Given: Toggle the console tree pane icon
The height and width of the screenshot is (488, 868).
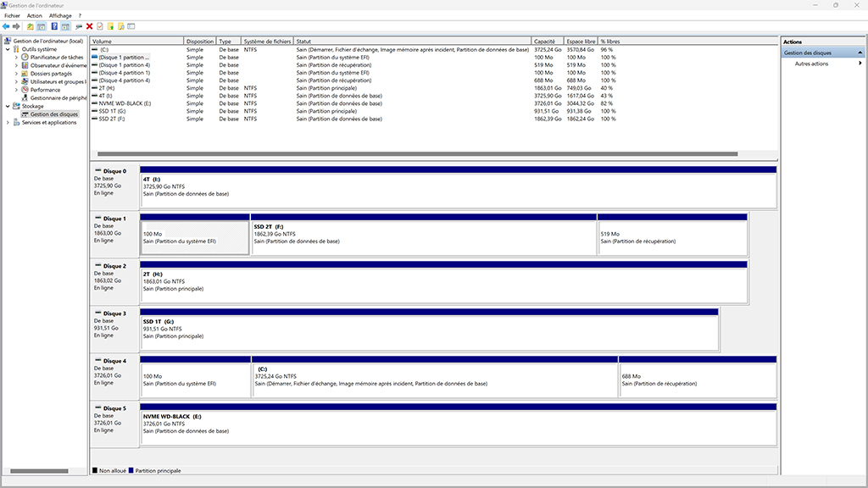Looking at the screenshot, I should (41, 26).
